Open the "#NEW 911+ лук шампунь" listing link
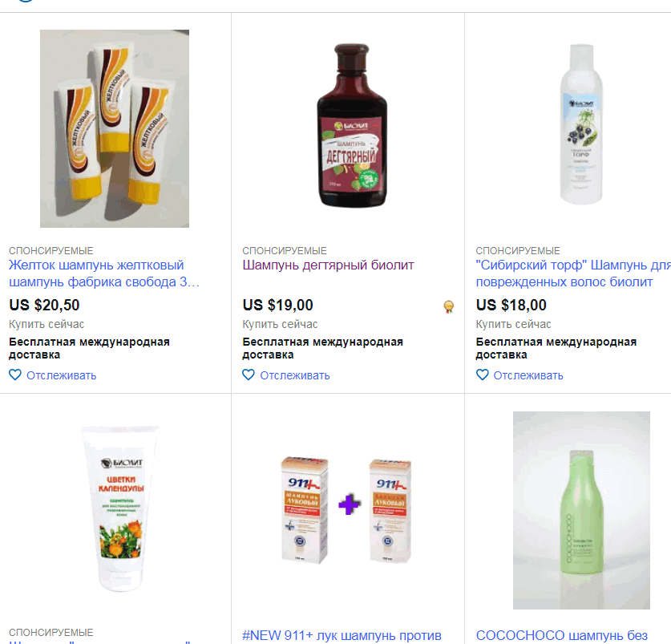 pyautogui.click(x=342, y=635)
